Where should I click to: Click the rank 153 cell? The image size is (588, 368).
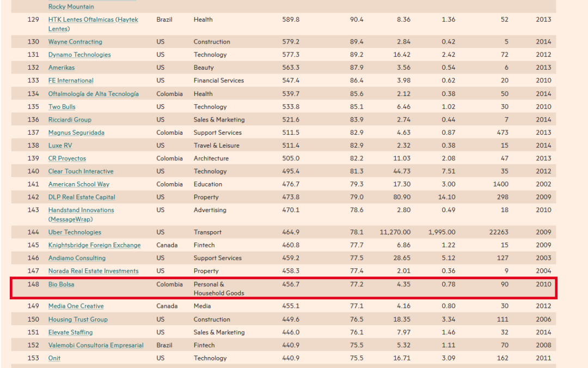click(x=33, y=358)
